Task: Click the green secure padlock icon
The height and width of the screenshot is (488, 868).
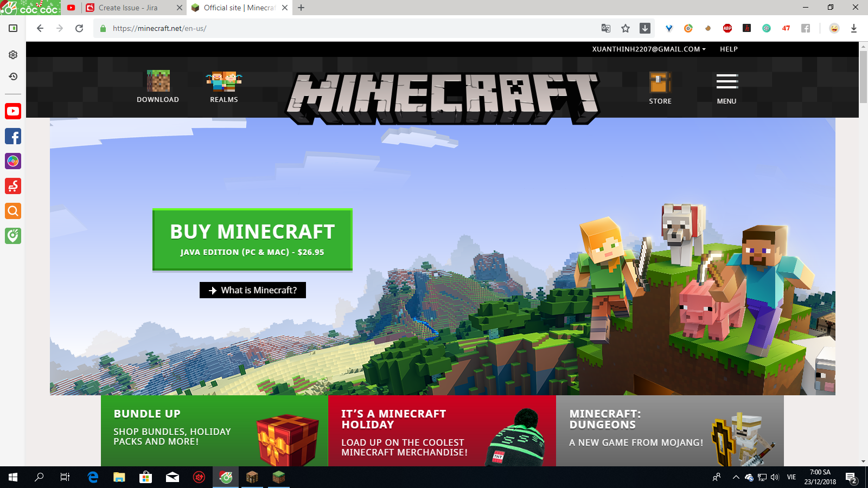Action: click(x=103, y=28)
